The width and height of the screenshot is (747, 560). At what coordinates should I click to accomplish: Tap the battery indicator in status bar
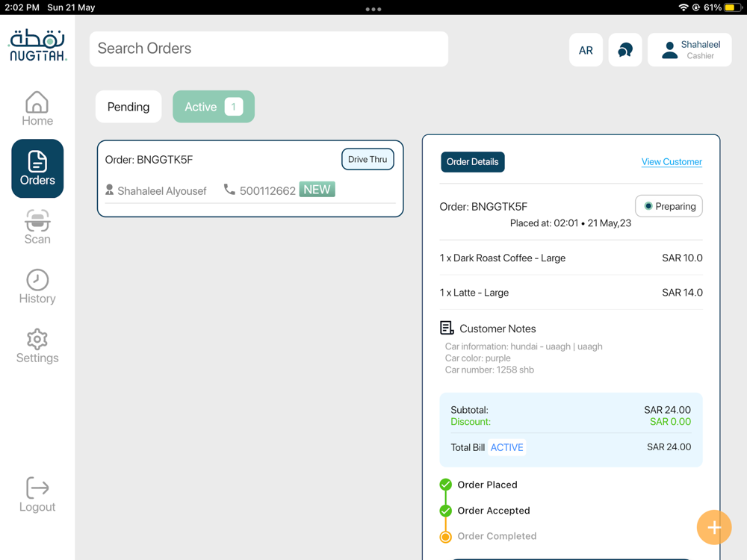(x=732, y=7)
